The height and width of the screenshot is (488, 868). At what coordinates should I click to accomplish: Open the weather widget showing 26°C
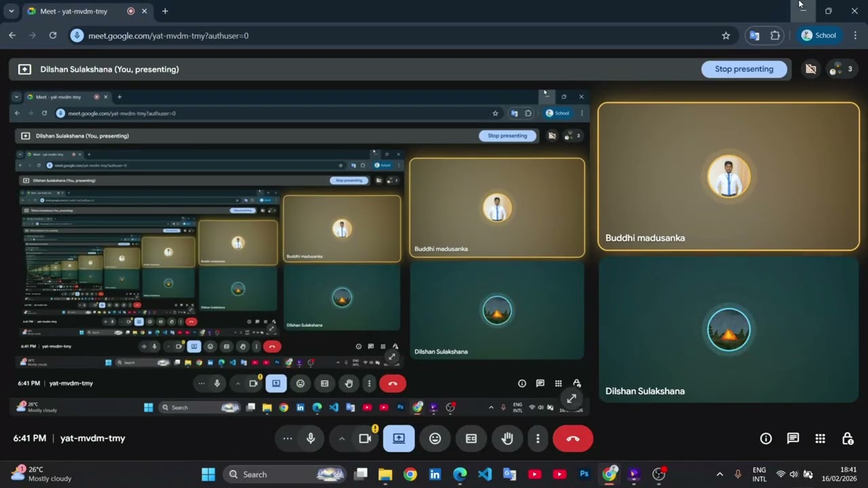pyautogui.click(x=41, y=474)
